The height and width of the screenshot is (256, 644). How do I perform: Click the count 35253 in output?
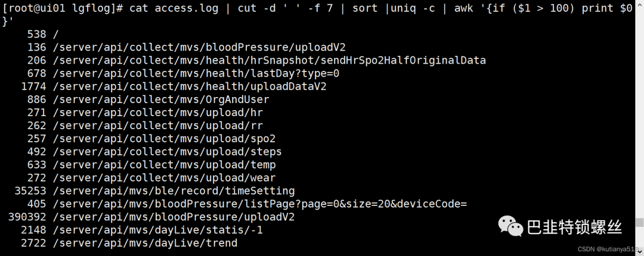[30, 191]
